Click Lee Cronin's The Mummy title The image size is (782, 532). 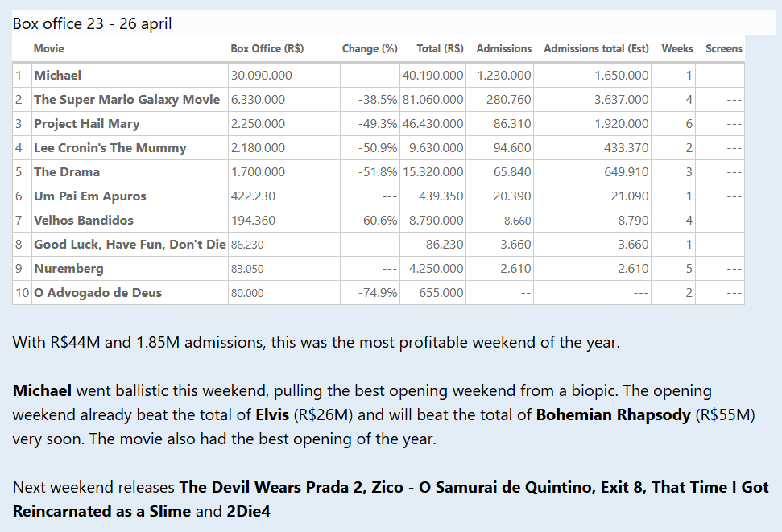(110, 148)
